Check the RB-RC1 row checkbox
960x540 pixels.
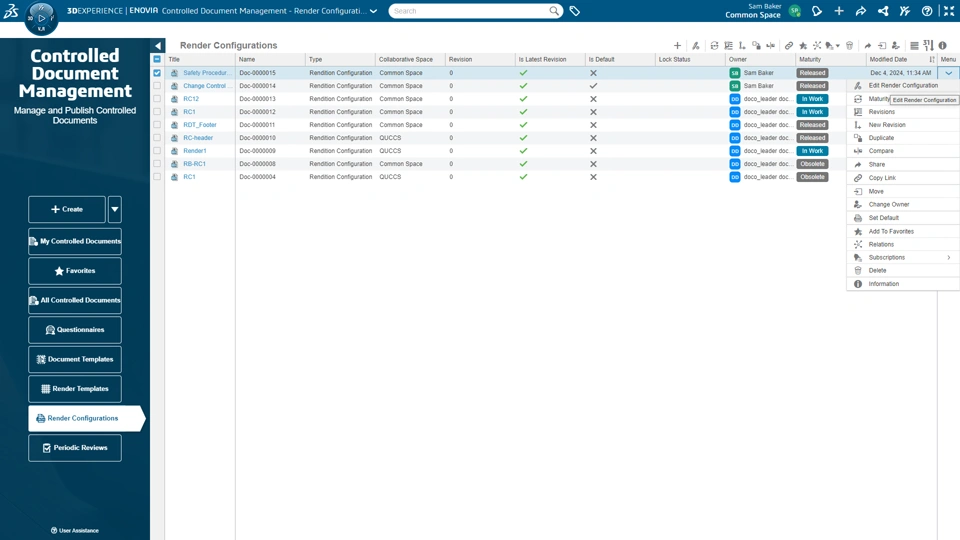pos(157,164)
